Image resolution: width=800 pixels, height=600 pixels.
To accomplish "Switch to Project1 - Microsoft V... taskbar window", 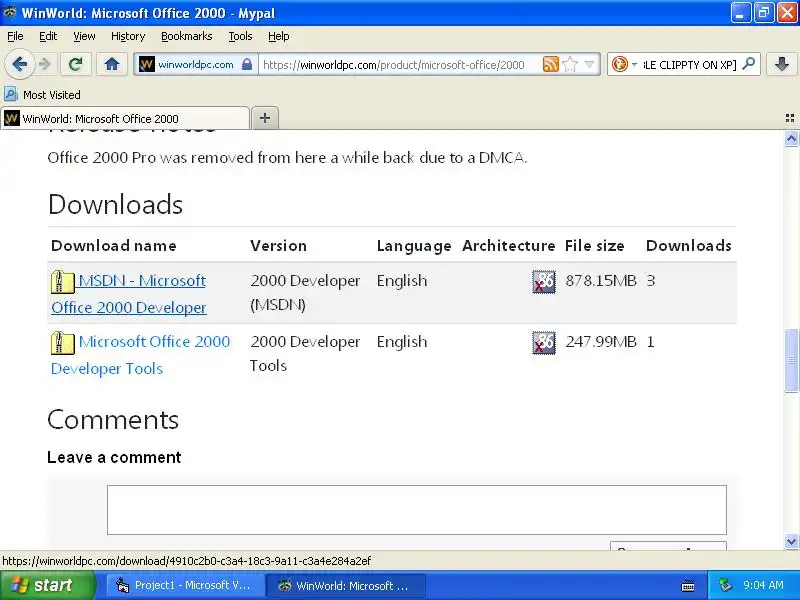I will point(185,585).
